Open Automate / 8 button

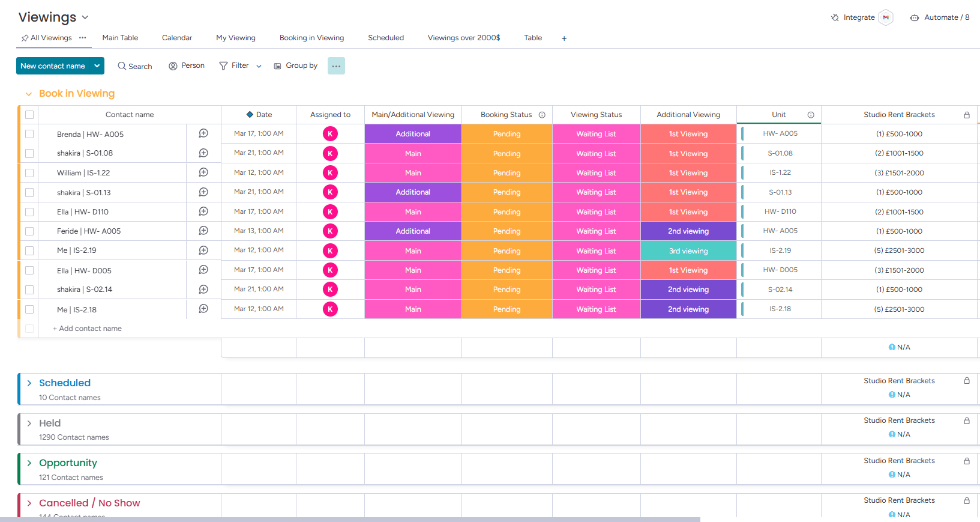pyautogui.click(x=940, y=17)
